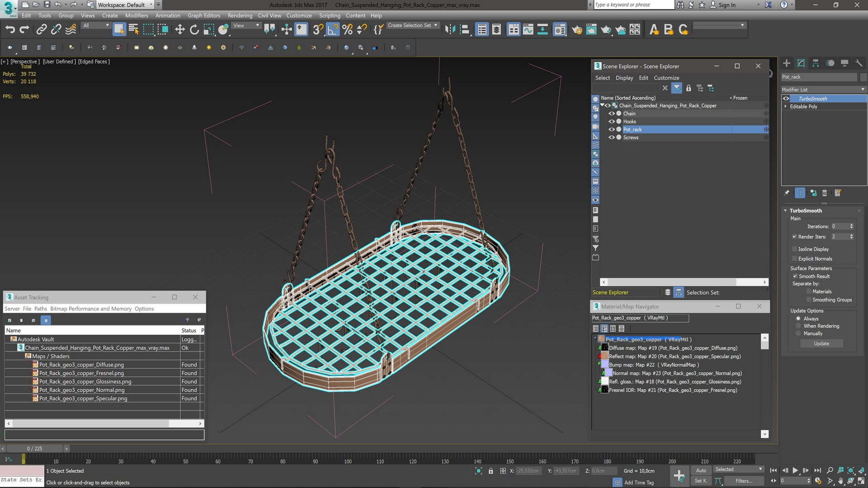
Task: Click the Pot_rack object name field
Action: 819,77
